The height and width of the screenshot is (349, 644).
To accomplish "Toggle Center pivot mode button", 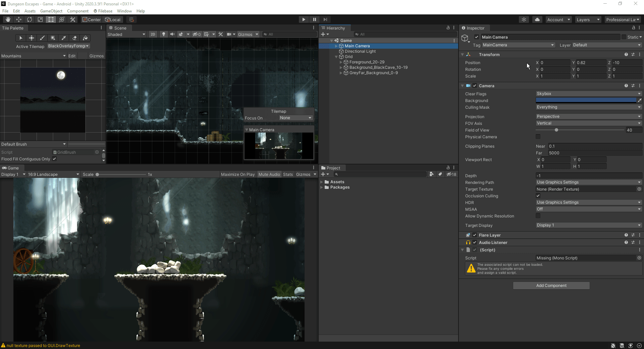I will (92, 19).
